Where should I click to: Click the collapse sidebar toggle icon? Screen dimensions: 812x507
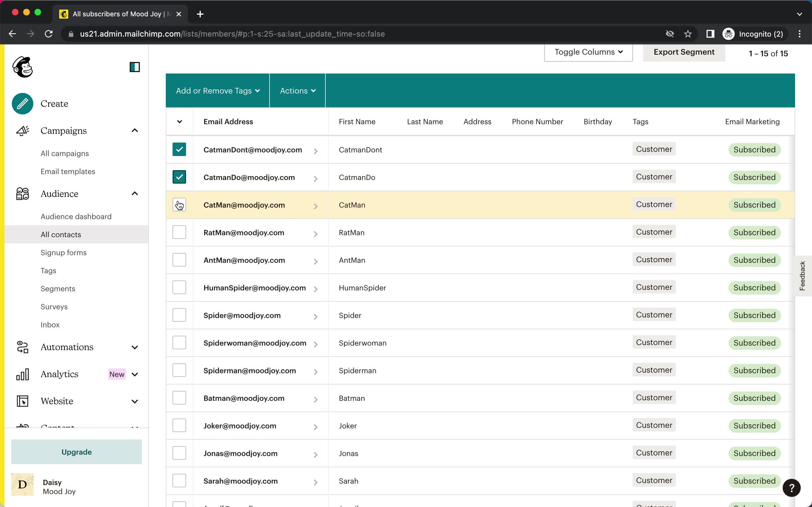point(134,66)
